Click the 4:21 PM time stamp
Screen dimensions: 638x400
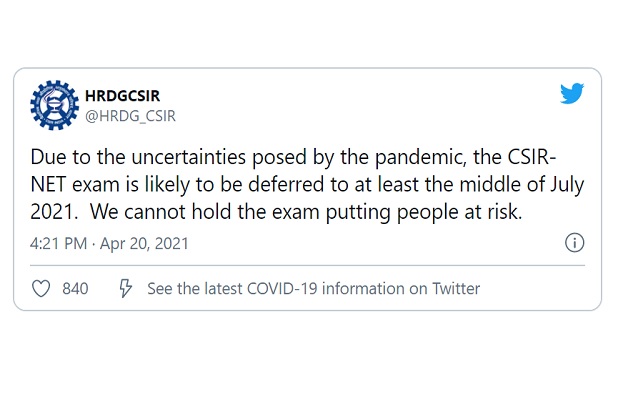pyautogui.click(x=60, y=244)
